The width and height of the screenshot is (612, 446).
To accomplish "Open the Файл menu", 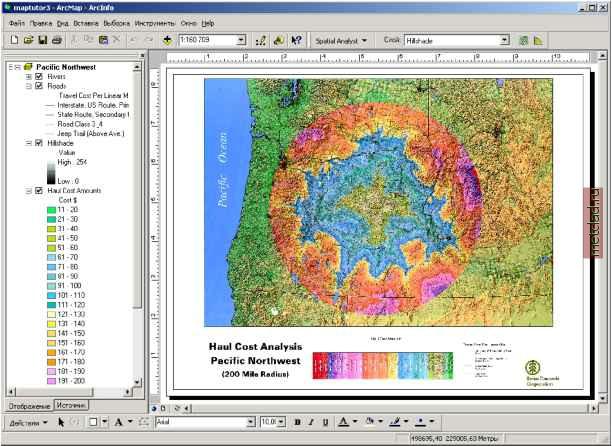I will (x=16, y=22).
